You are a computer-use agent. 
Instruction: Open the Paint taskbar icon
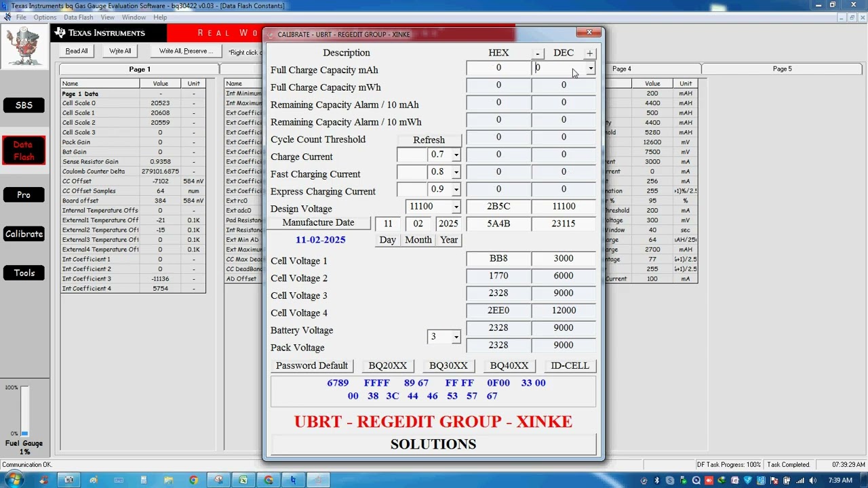point(94,480)
